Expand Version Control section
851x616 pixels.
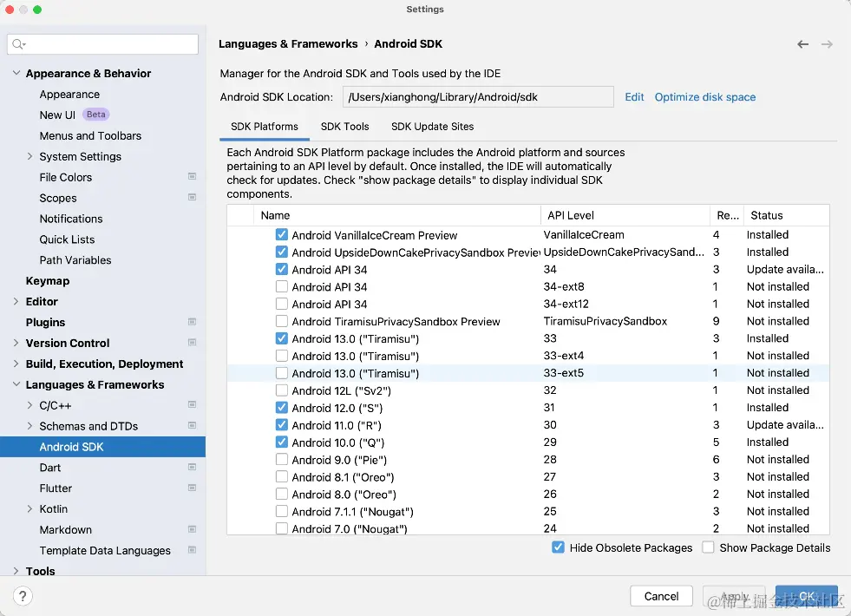(16, 343)
